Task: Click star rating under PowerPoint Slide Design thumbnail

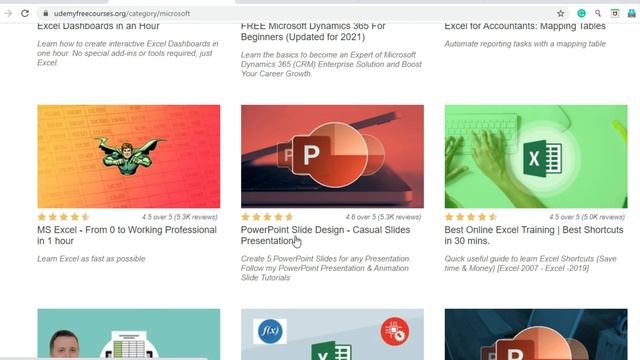Action: click(267, 217)
